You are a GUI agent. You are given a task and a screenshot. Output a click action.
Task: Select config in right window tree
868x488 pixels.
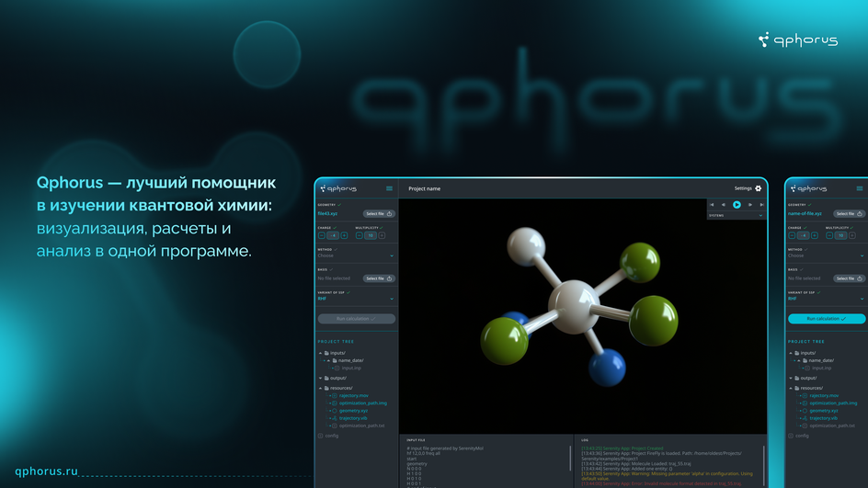point(802,436)
